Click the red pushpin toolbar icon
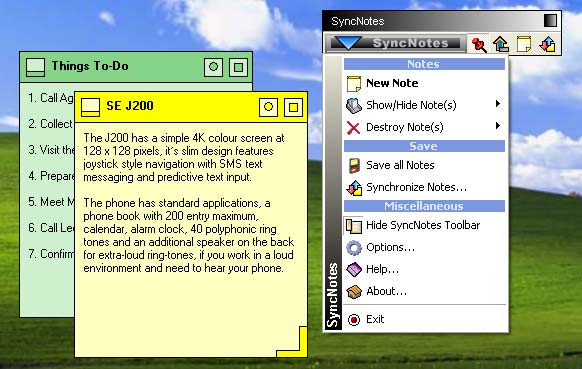Image resolution: width=582 pixels, height=369 pixels. click(x=479, y=44)
